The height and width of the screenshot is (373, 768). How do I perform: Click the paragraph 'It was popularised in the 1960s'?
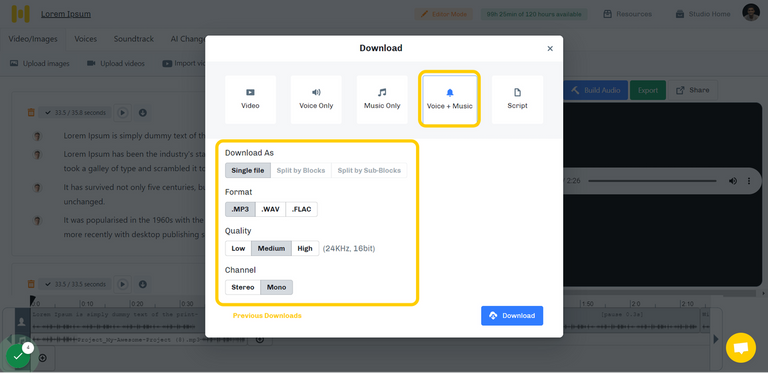point(133,227)
